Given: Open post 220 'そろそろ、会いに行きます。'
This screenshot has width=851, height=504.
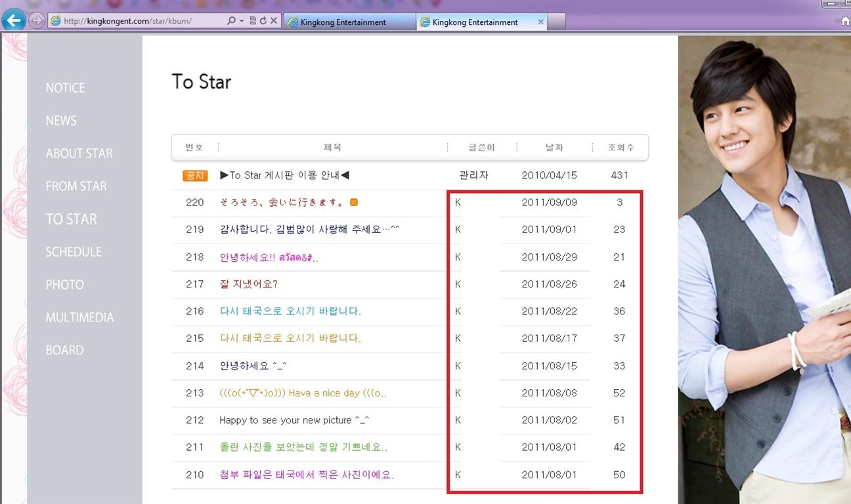Looking at the screenshot, I should 282,202.
